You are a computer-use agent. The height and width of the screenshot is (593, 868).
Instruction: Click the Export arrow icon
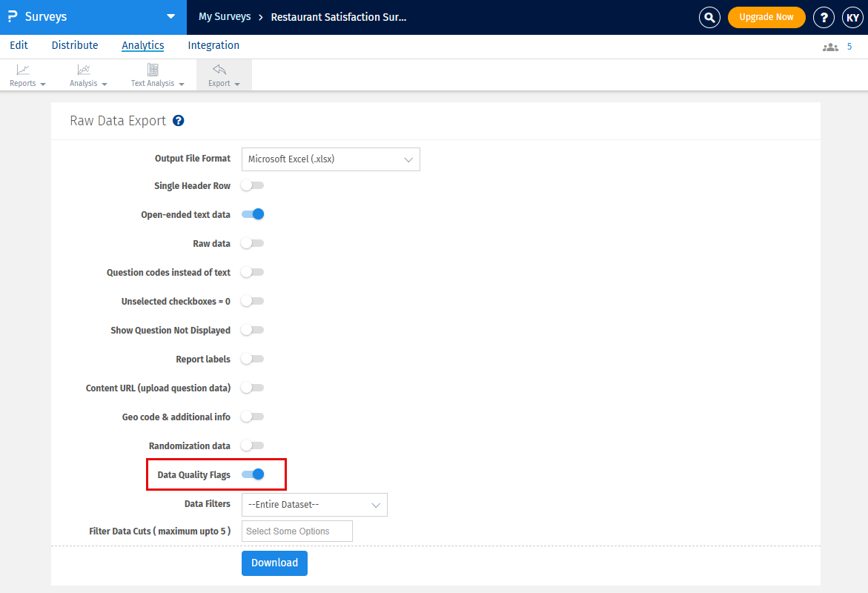coord(219,70)
